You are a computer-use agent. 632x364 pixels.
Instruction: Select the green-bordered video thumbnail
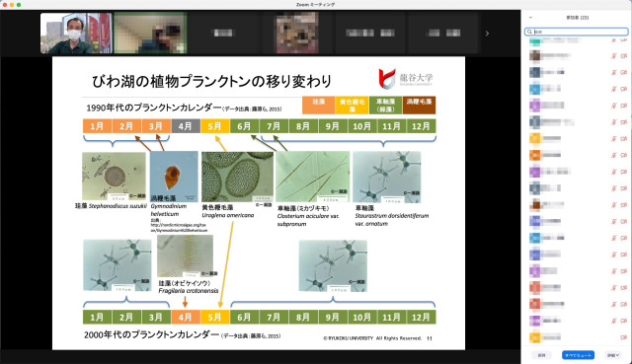[x=150, y=33]
